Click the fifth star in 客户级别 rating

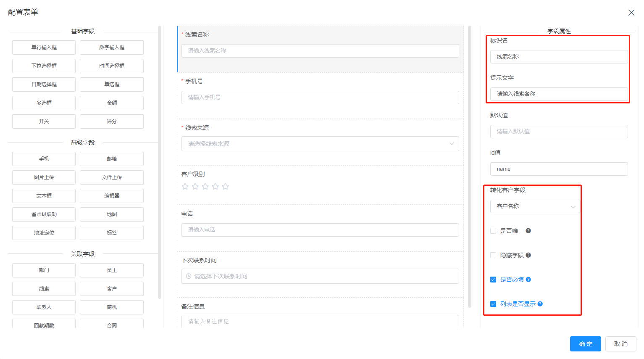click(225, 186)
